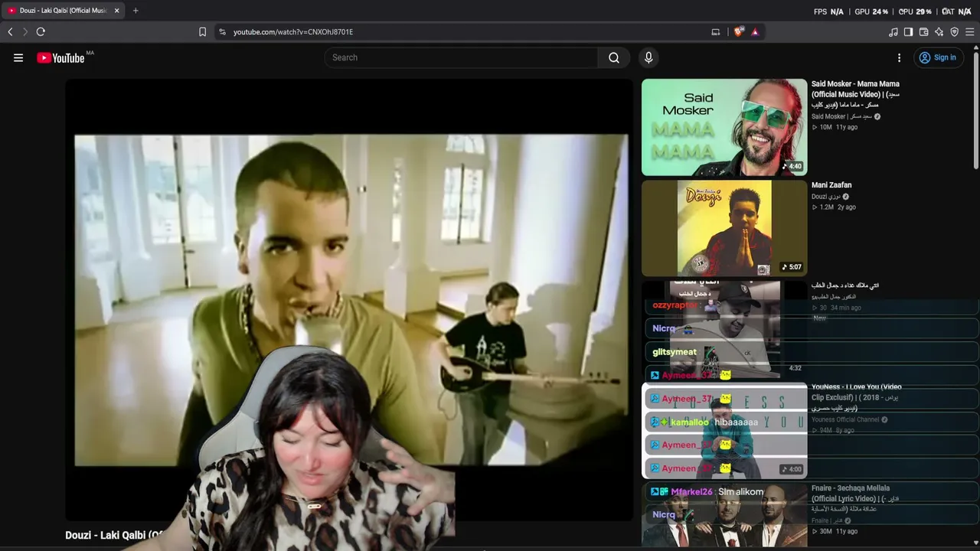Open the Mani Zaafan video thumbnail
Viewport: 980px width, 551px height.
pos(724,228)
